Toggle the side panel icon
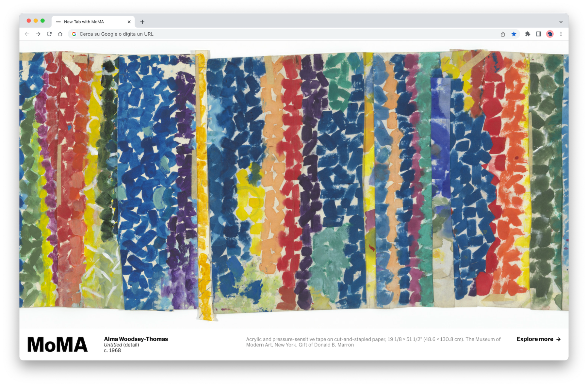Viewport: 588px width, 386px height. pos(539,34)
